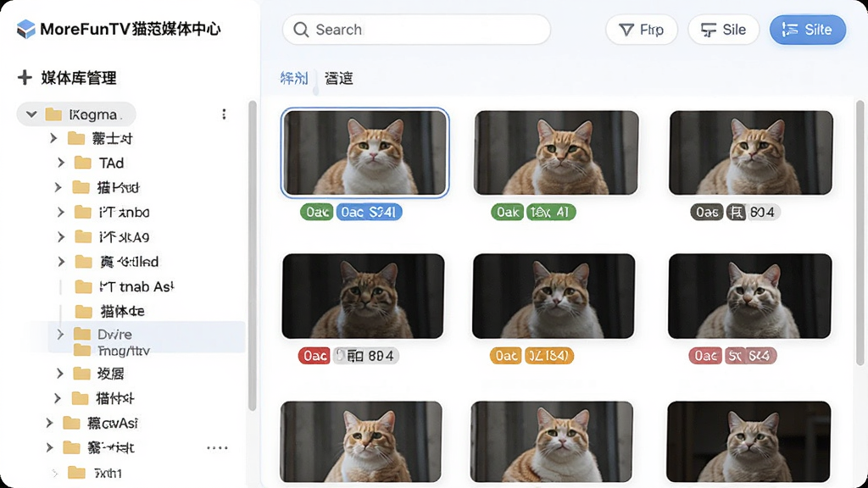
Task: Click the blue Silte button
Action: tap(808, 30)
